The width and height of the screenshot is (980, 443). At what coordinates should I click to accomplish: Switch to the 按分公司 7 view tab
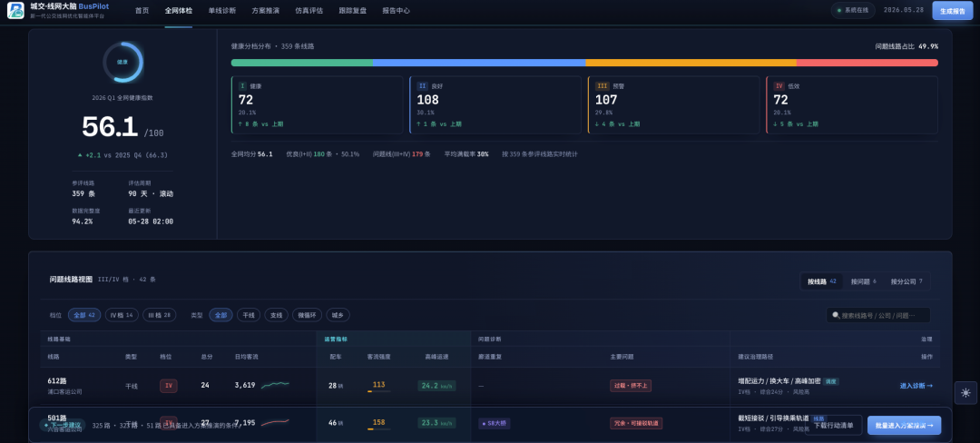point(906,281)
